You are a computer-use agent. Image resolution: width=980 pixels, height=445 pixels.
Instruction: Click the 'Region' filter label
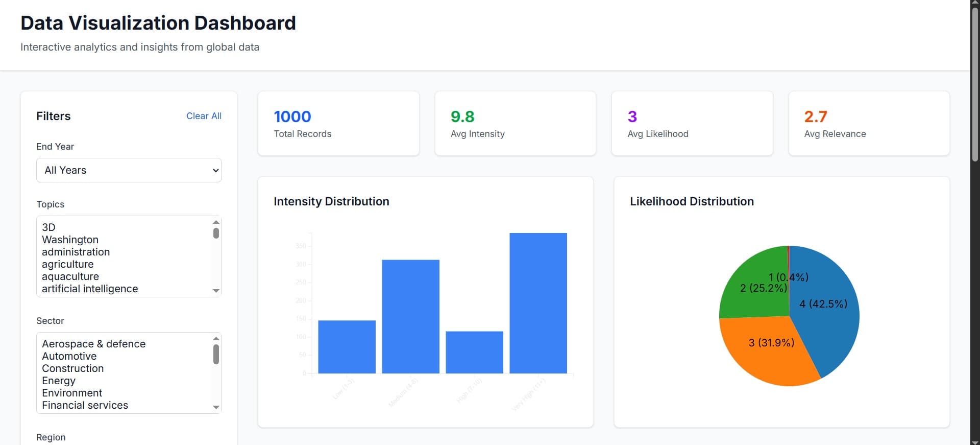(51, 437)
